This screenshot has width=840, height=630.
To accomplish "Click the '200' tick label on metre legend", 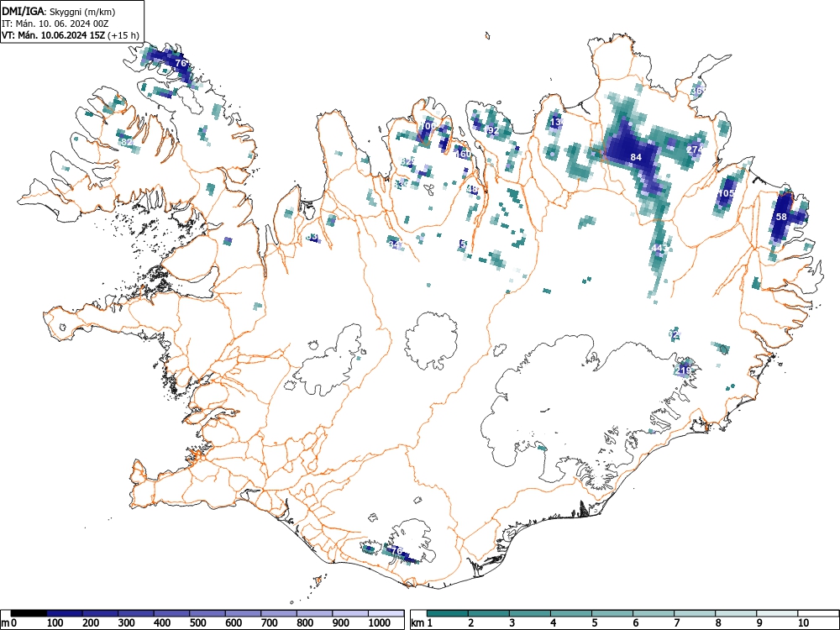I will pyautogui.click(x=91, y=622).
